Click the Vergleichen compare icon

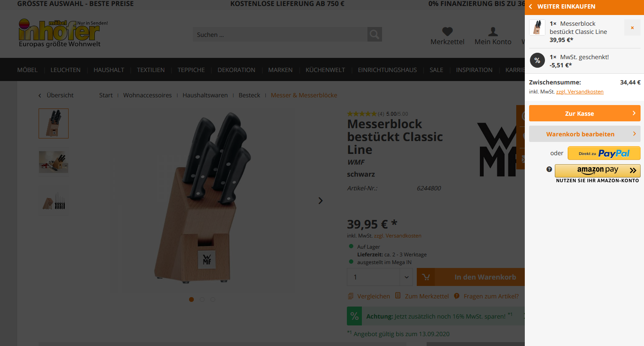[351, 296]
